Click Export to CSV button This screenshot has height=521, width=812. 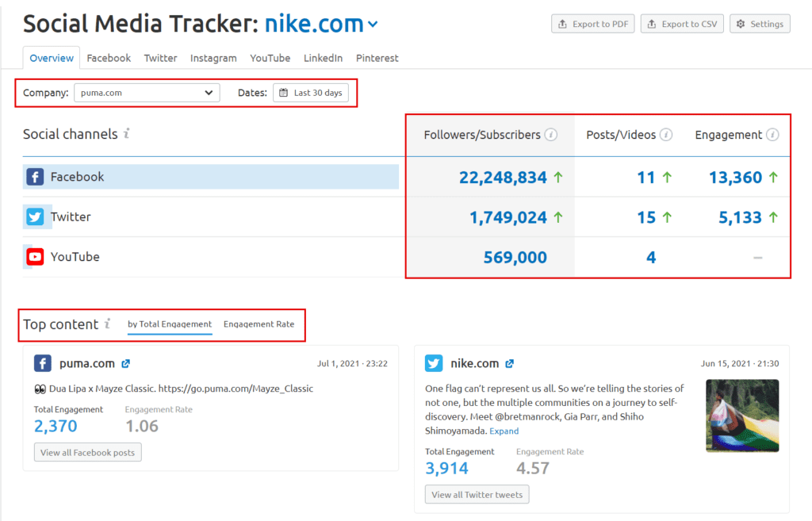point(682,24)
